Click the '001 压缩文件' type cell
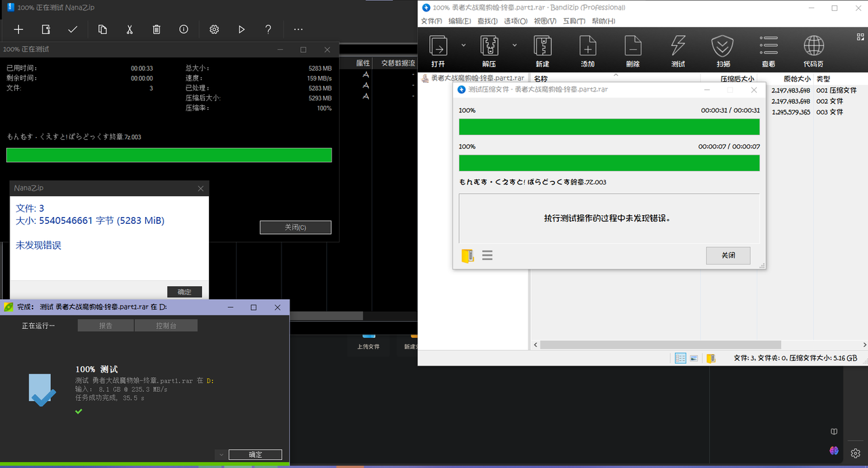The height and width of the screenshot is (468, 868). pyautogui.click(x=836, y=90)
